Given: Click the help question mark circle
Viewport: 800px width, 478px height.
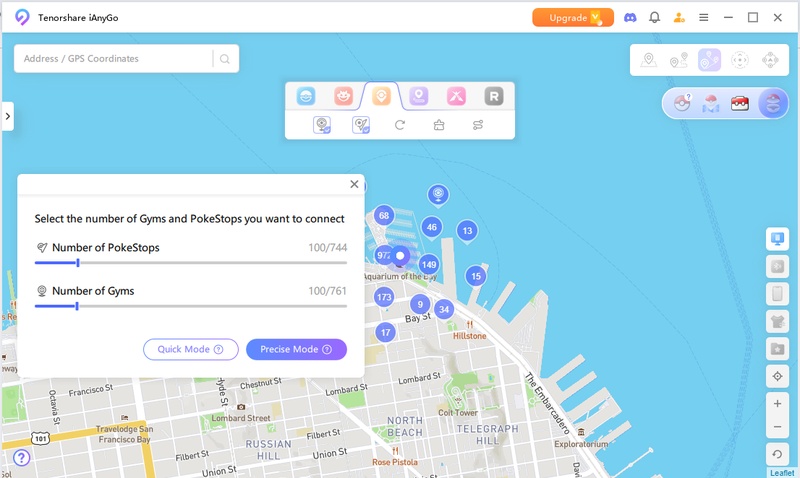Looking at the screenshot, I should (21, 458).
